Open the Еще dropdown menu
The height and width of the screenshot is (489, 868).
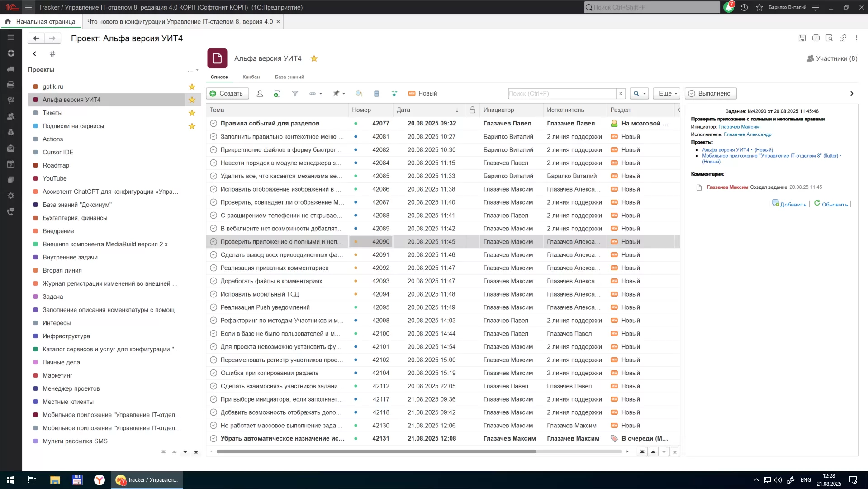666,93
